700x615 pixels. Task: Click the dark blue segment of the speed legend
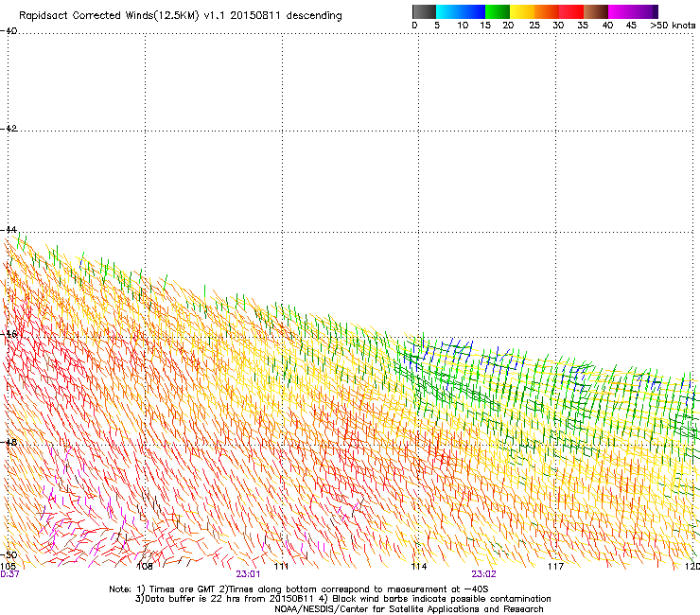(x=473, y=11)
